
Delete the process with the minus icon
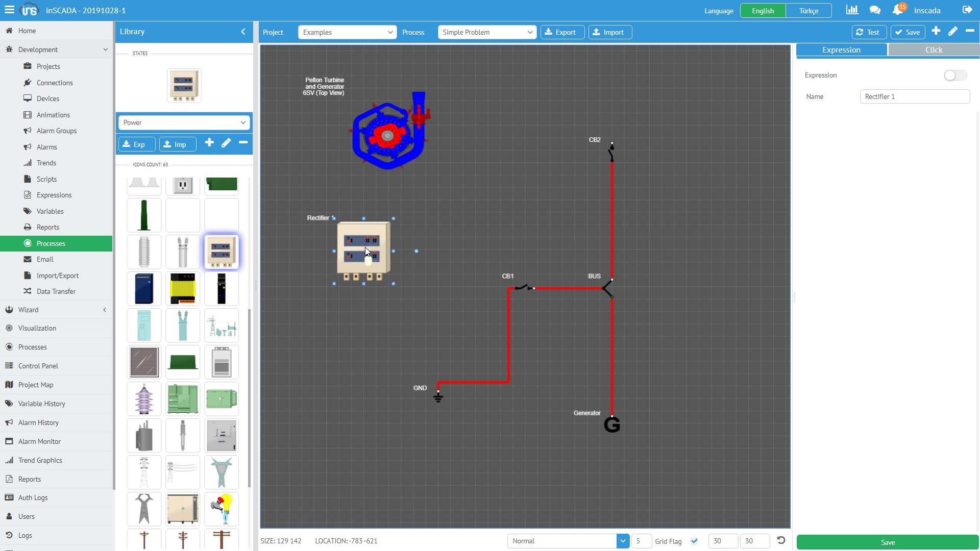[970, 31]
